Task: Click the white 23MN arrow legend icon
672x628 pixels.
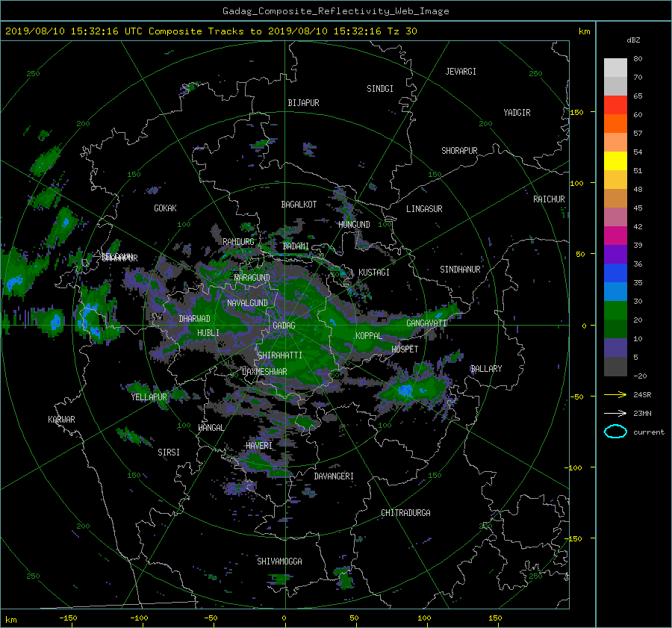Action: [615, 413]
